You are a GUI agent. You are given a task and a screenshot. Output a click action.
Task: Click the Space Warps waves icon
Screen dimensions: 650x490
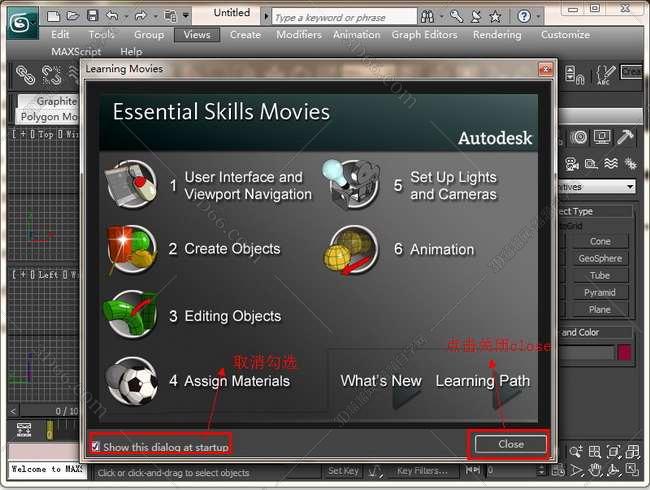[x=611, y=163]
